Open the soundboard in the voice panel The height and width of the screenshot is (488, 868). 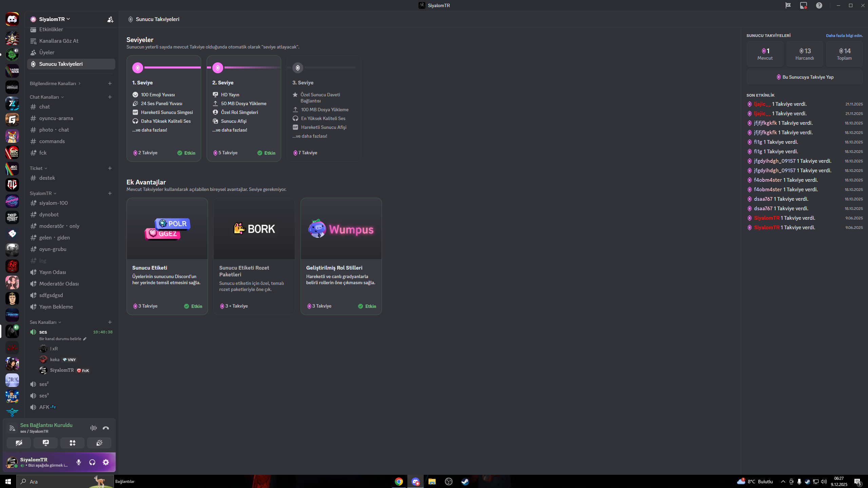[99, 443]
